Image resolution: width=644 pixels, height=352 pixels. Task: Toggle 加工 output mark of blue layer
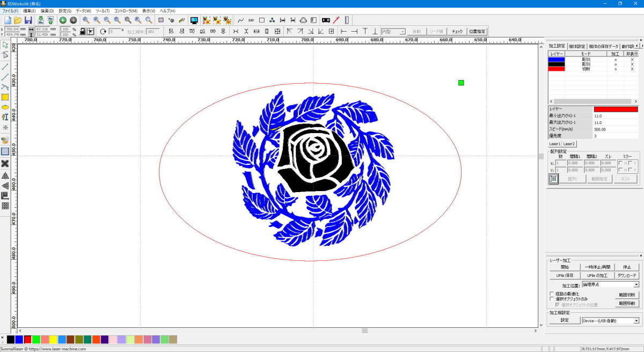click(616, 60)
